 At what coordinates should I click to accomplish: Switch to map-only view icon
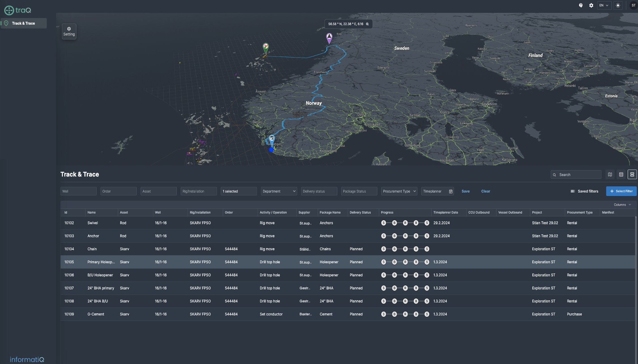click(x=610, y=175)
